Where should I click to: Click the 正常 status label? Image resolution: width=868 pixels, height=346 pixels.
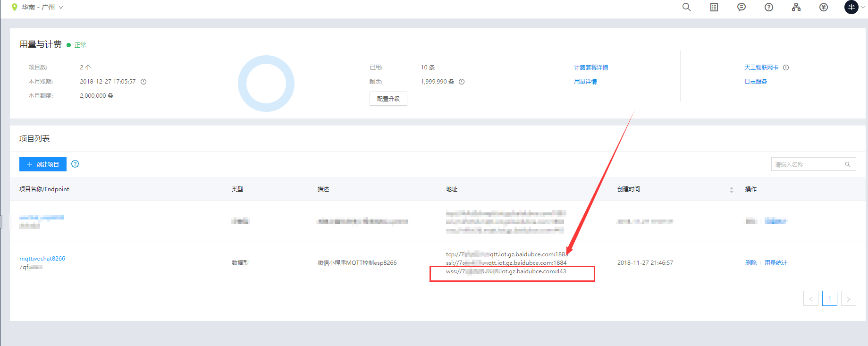click(80, 45)
